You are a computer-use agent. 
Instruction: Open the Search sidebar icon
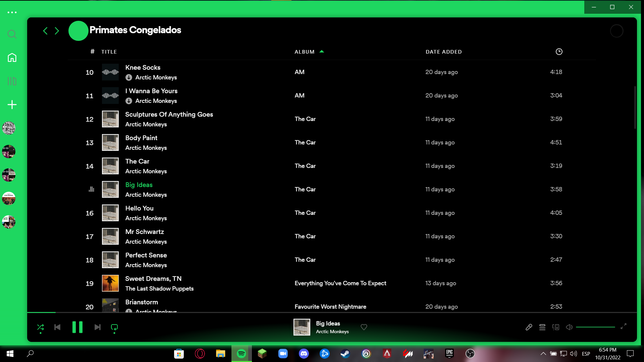pyautogui.click(x=12, y=34)
